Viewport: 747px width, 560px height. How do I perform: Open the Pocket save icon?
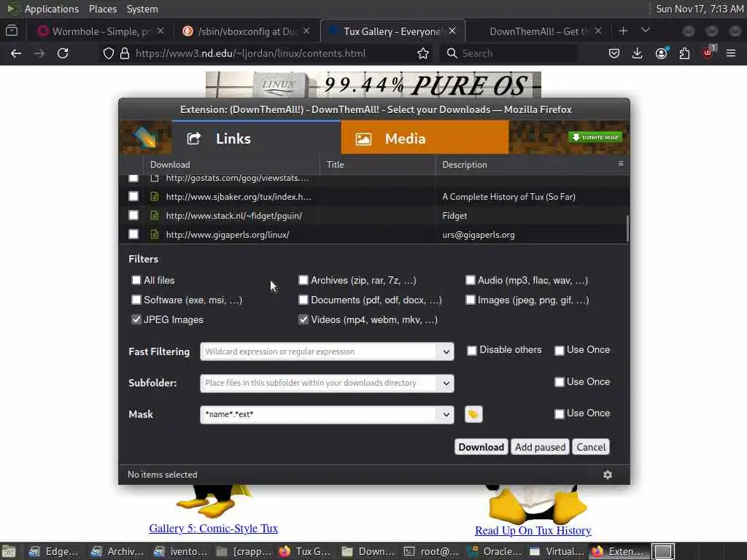pos(614,53)
